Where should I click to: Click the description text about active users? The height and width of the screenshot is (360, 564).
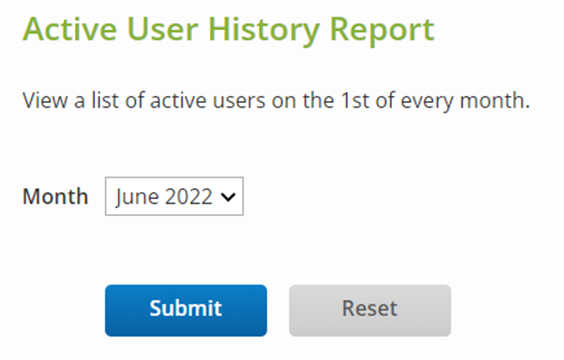276,101
